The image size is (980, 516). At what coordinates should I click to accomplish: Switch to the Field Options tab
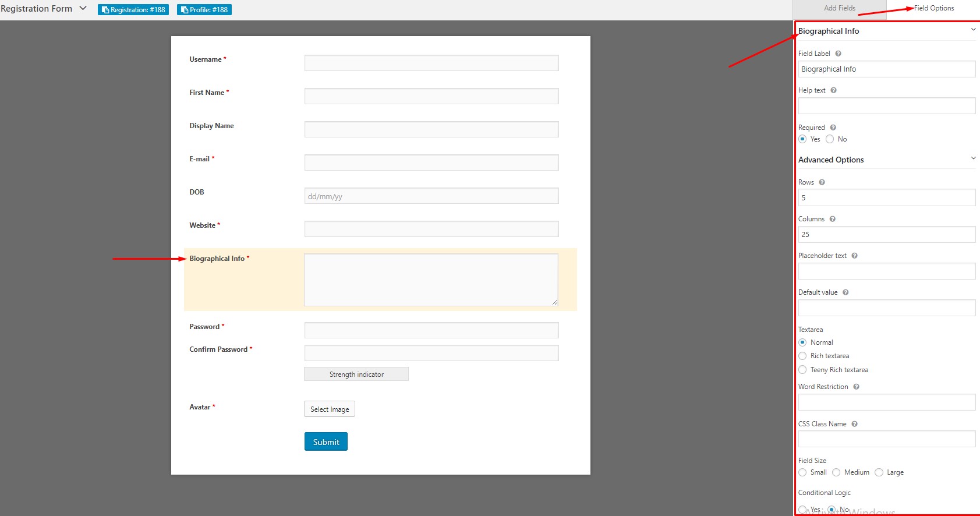click(933, 8)
